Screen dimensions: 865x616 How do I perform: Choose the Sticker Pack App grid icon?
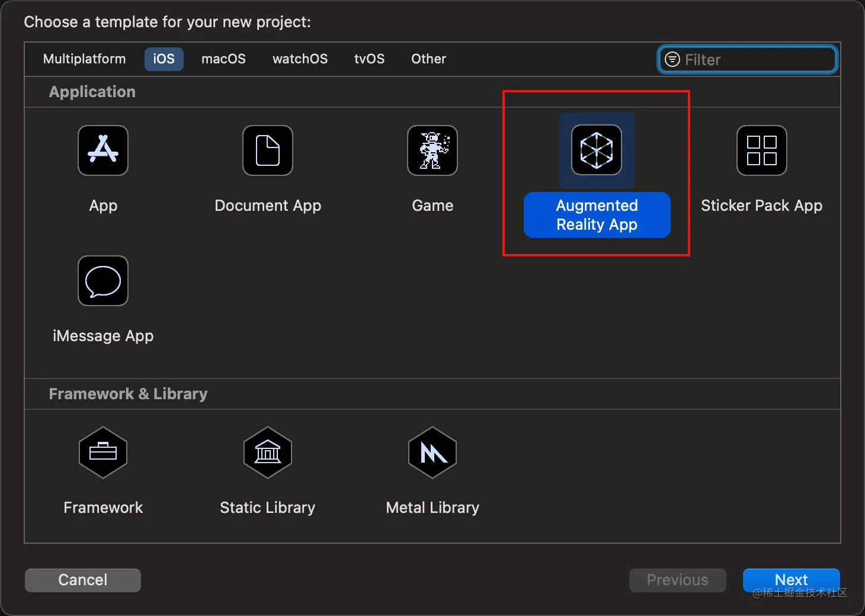(762, 150)
